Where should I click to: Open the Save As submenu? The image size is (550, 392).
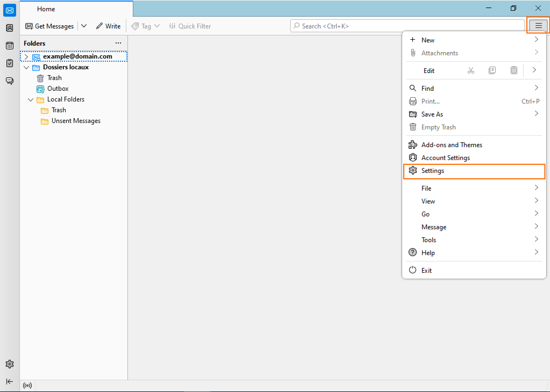point(474,114)
